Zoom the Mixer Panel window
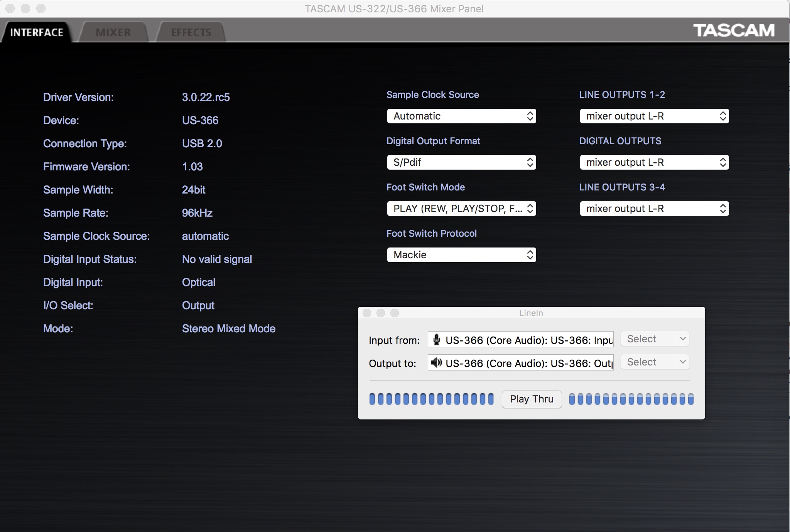The width and height of the screenshot is (790, 532). (x=41, y=8)
